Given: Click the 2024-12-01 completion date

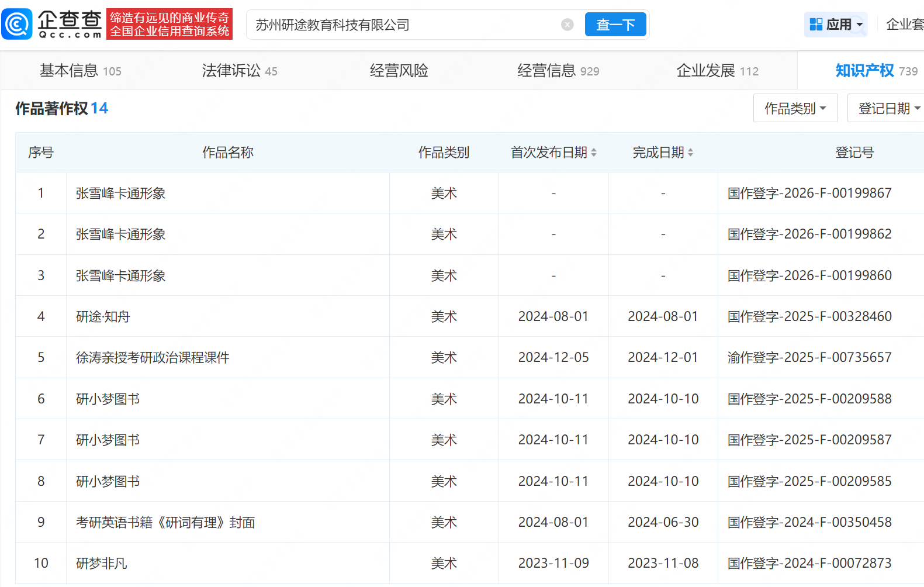Looking at the screenshot, I should 663,357.
